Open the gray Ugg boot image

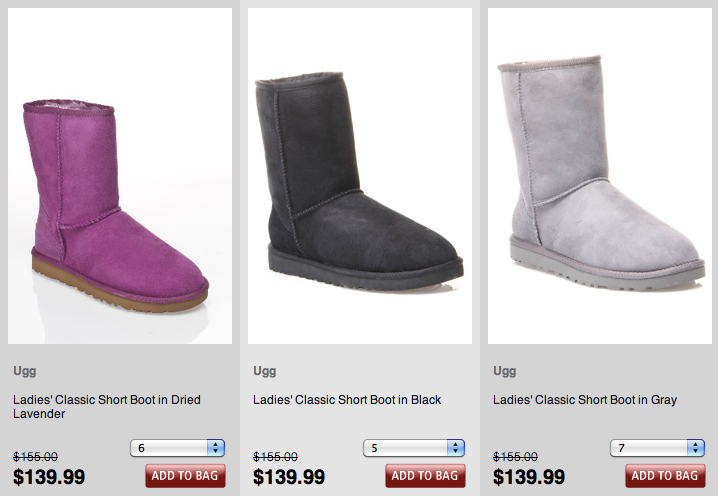[600, 176]
